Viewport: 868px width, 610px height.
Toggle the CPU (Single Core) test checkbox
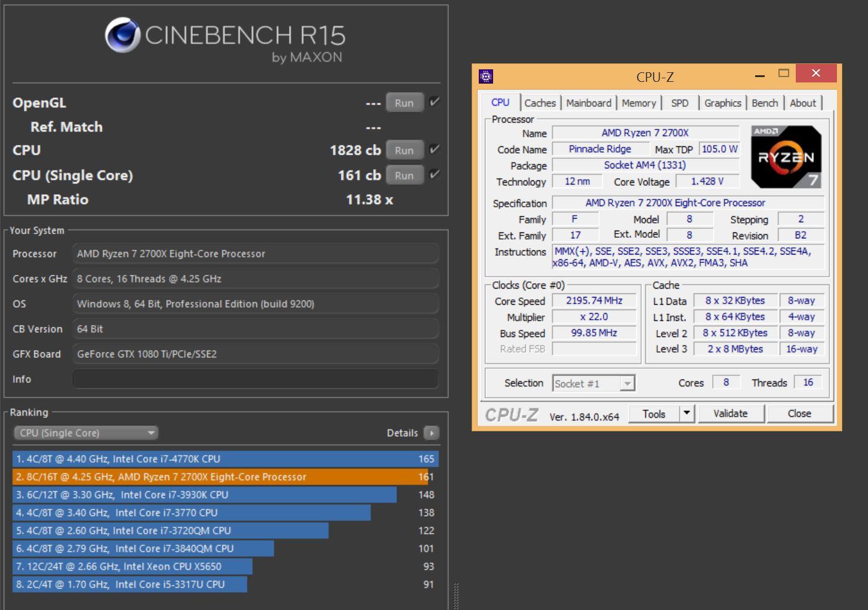(x=435, y=174)
